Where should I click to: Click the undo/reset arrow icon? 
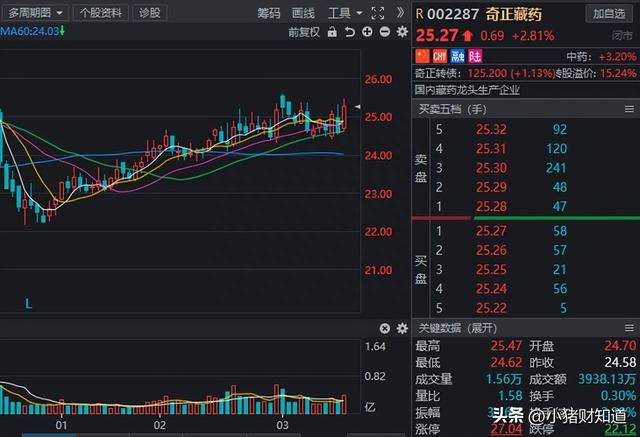click(x=350, y=32)
